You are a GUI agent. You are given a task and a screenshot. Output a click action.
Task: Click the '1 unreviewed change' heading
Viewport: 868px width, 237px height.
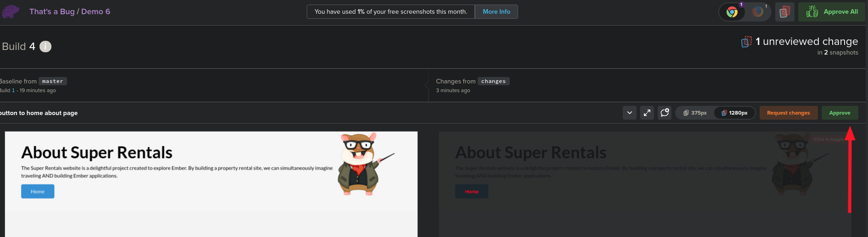click(x=807, y=41)
